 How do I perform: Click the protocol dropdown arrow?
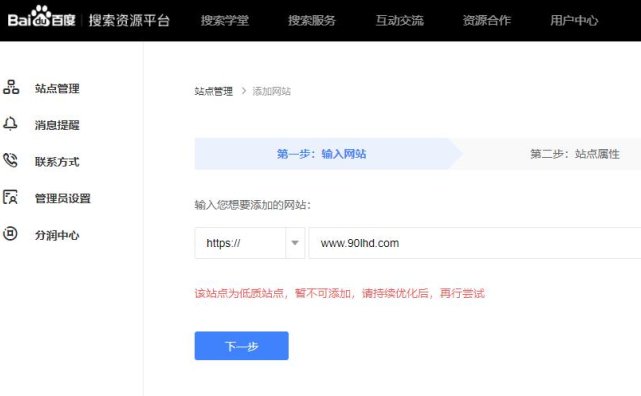[x=295, y=243]
